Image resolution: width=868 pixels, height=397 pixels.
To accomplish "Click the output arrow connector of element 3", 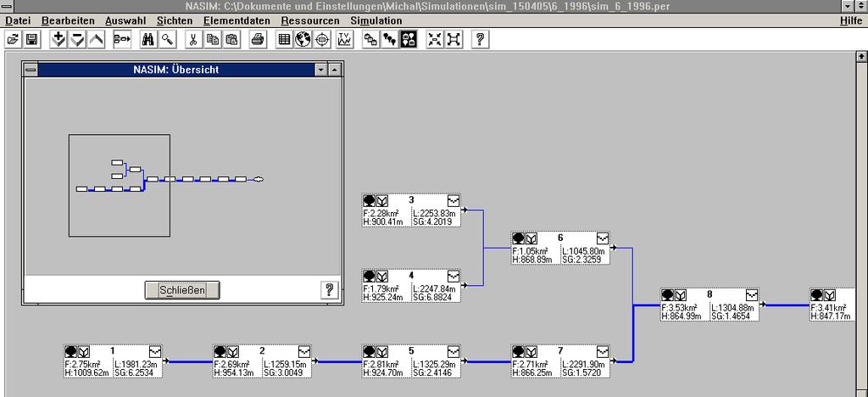I will coord(465,210).
